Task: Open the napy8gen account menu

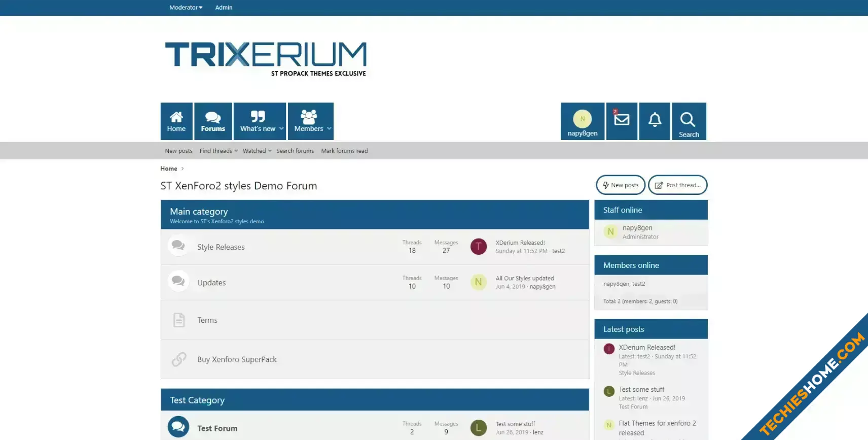Action: coord(583,121)
